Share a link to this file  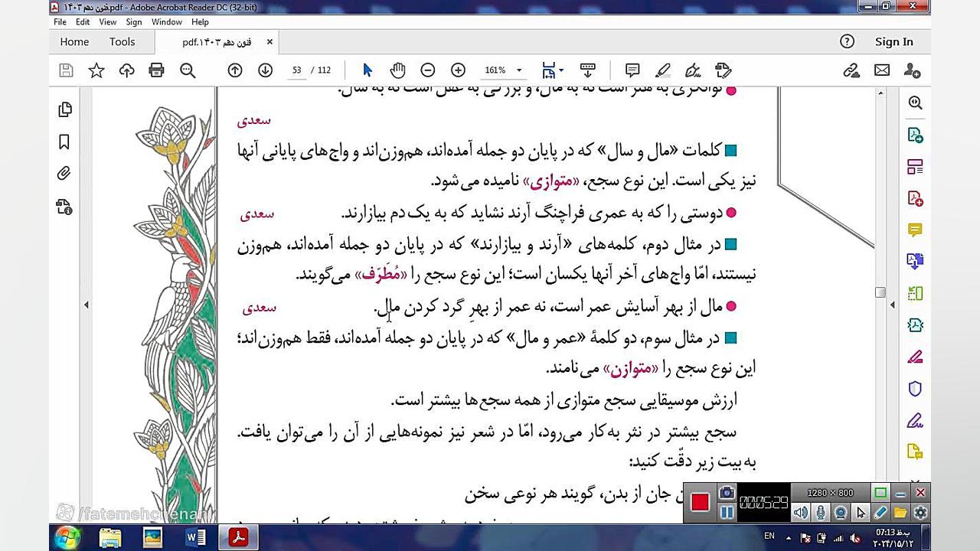[851, 70]
